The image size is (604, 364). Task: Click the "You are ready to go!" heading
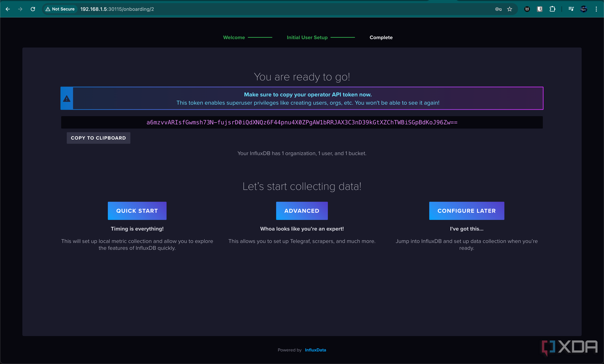click(302, 77)
